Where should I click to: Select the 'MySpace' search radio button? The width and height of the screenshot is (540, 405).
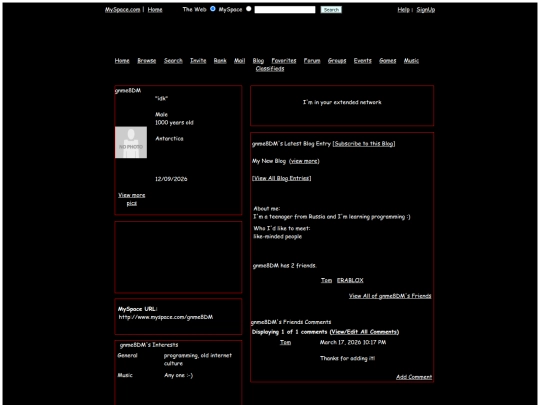click(x=249, y=9)
